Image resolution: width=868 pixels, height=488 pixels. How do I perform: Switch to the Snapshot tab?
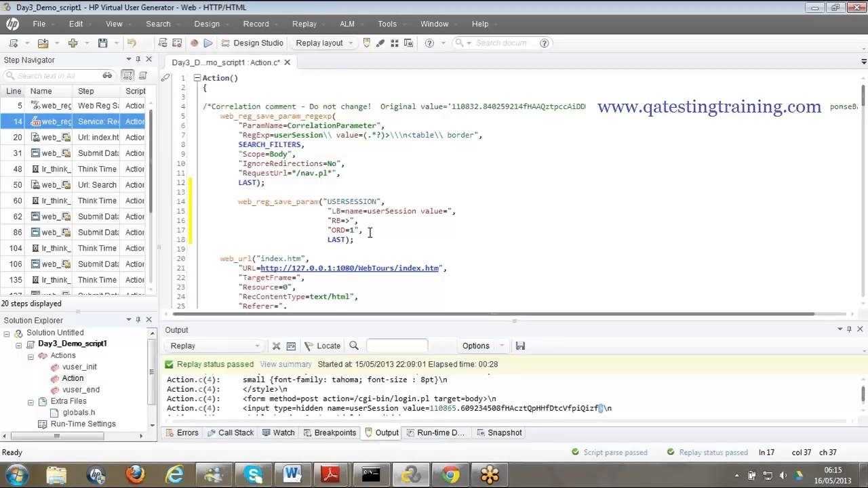coord(499,432)
